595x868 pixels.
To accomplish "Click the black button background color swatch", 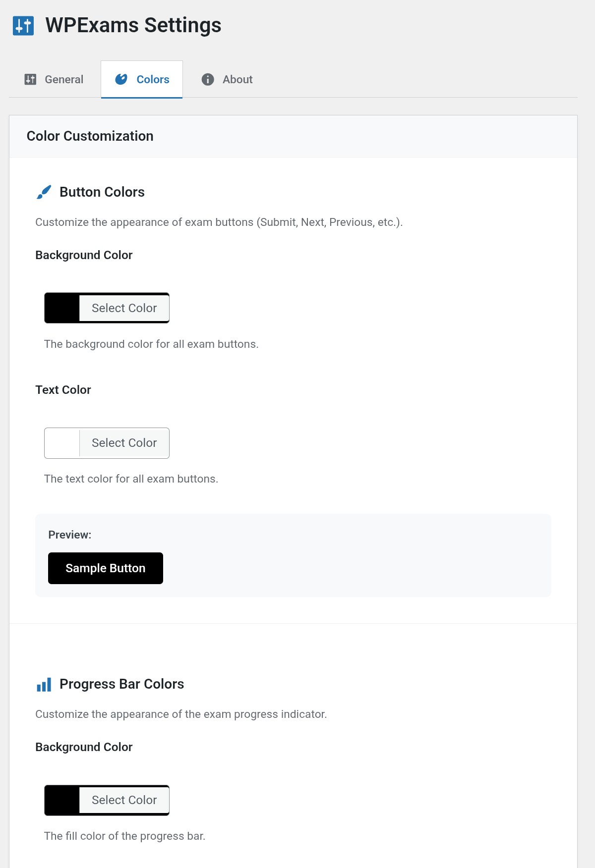I will 61,308.
